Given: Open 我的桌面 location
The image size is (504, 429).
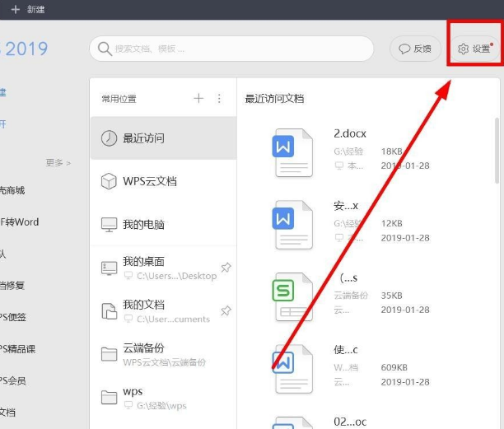Looking at the screenshot, I should tap(164, 268).
